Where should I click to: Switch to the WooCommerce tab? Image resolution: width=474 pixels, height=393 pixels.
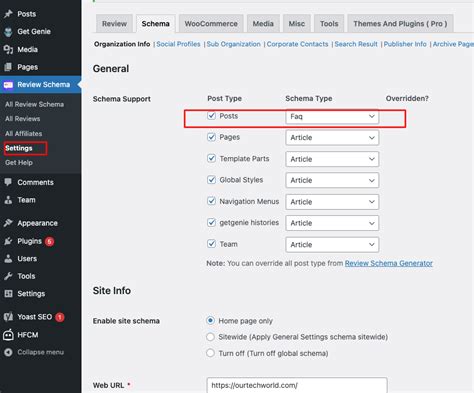tap(211, 24)
